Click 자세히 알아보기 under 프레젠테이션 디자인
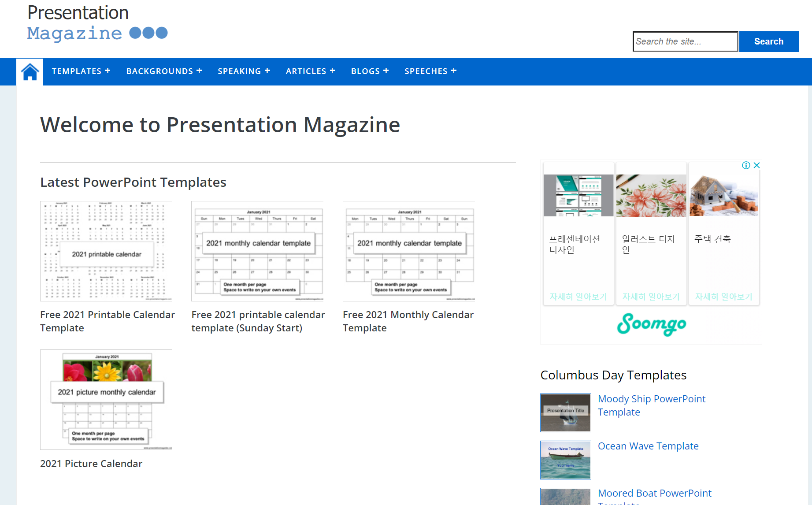 578,297
